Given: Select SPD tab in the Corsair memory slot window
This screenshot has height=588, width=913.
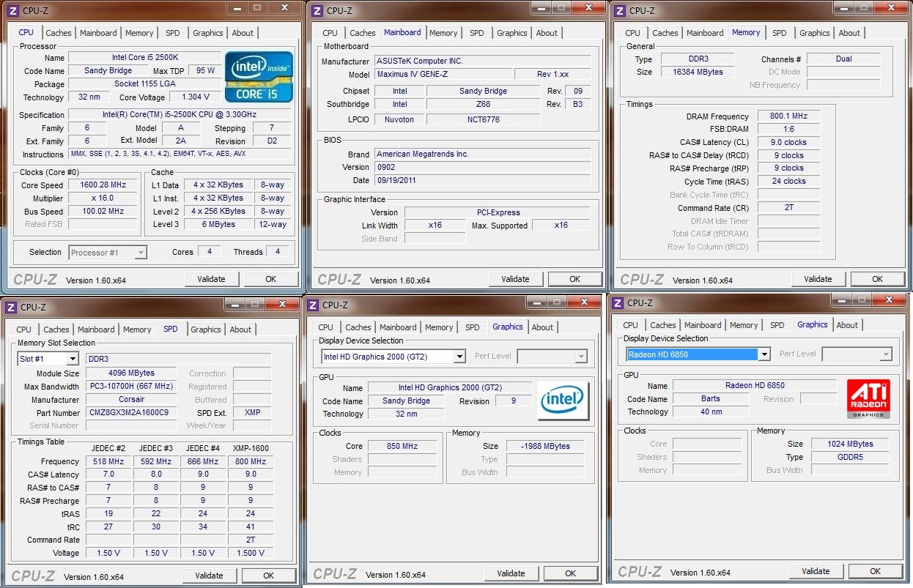Looking at the screenshot, I should (x=170, y=329).
